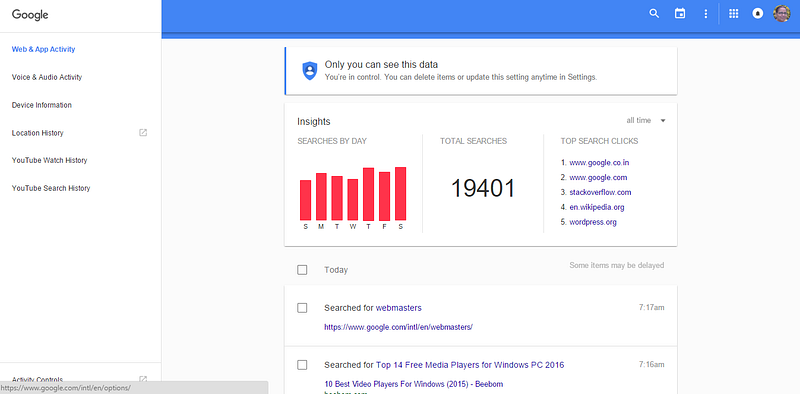Open YouTube Search History in sidebar
800x394 pixels.
click(51, 188)
